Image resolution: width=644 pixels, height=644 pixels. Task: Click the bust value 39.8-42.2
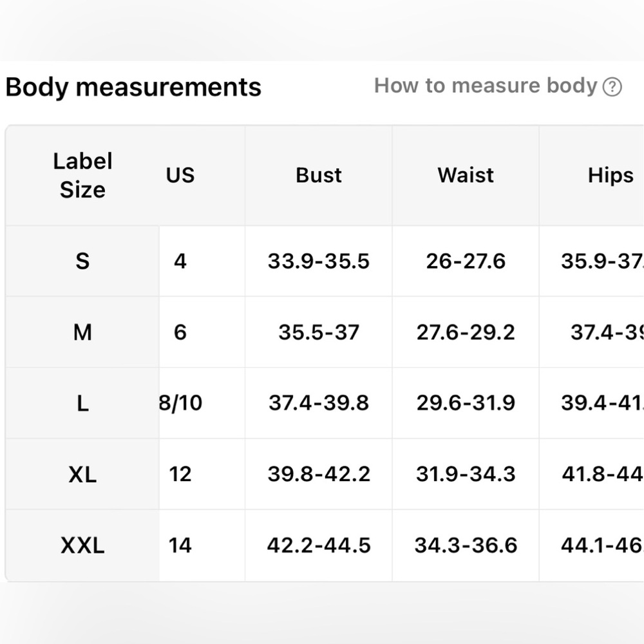pos(319,475)
